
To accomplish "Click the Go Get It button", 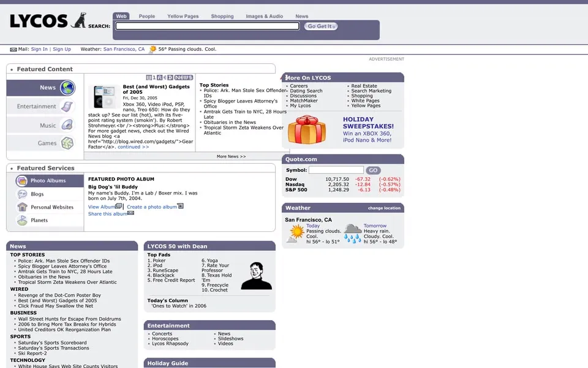I will pos(320,26).
